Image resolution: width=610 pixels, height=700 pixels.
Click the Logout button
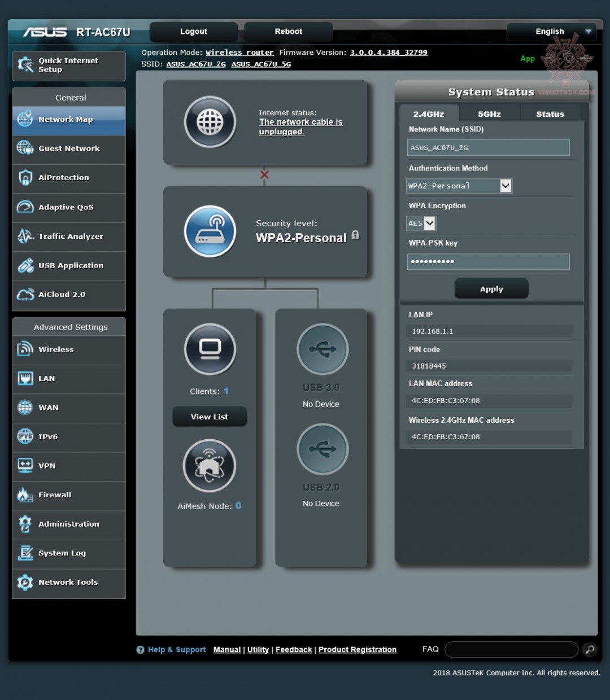[194, 32]
